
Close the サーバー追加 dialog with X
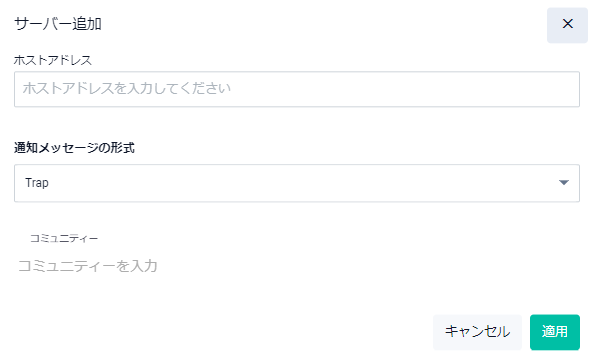click(x=567, y=24)
